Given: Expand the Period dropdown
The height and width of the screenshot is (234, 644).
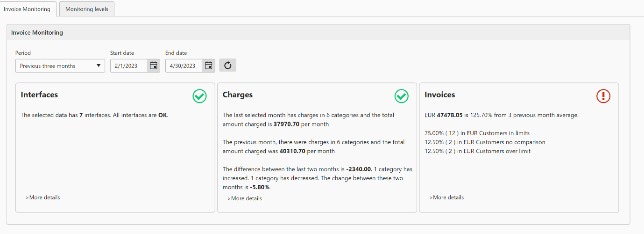Looking at the screenshot, I should (60, 66).
